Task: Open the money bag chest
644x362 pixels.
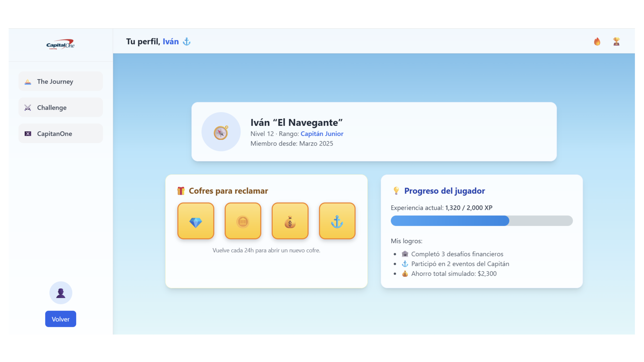Action: pyautogui.click(x=290, y=221)
